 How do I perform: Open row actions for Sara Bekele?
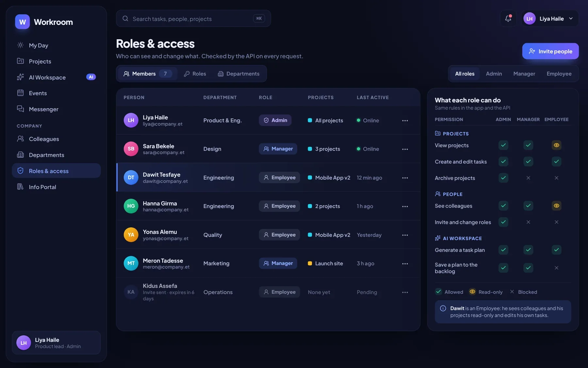[405, 149]
